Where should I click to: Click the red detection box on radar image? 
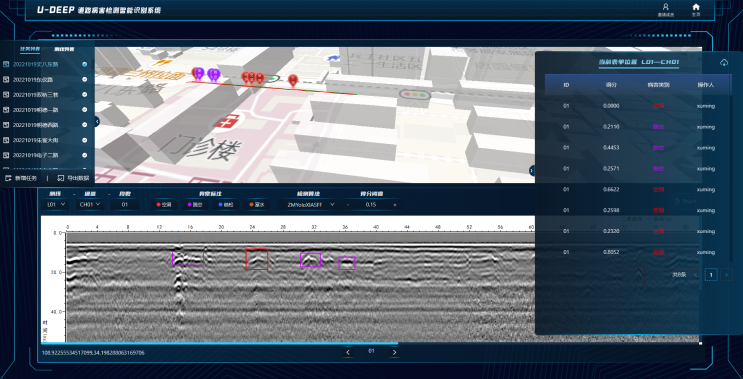257,259
